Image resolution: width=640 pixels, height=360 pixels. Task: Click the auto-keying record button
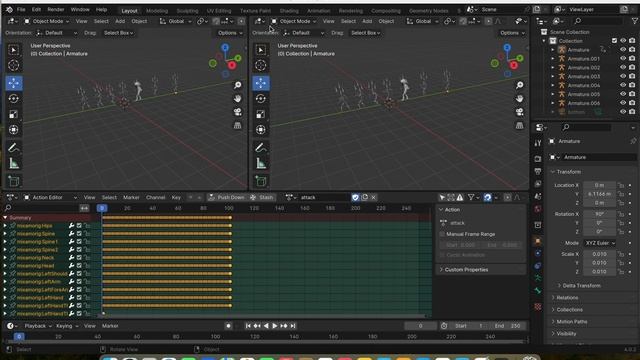coord(228,326)
